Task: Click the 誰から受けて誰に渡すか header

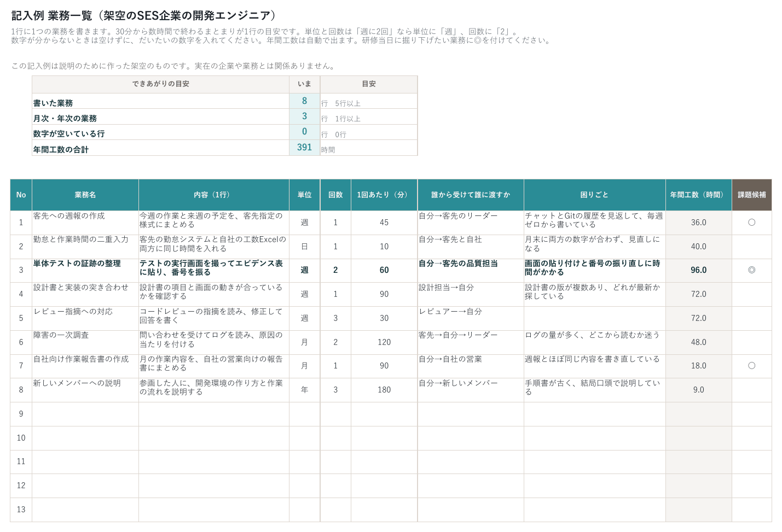Action: (471, 195)
